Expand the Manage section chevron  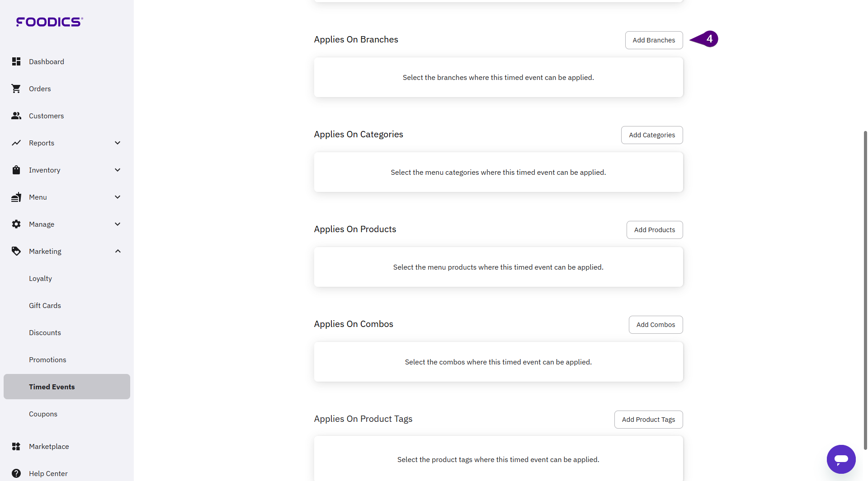(x=118, y=224)
